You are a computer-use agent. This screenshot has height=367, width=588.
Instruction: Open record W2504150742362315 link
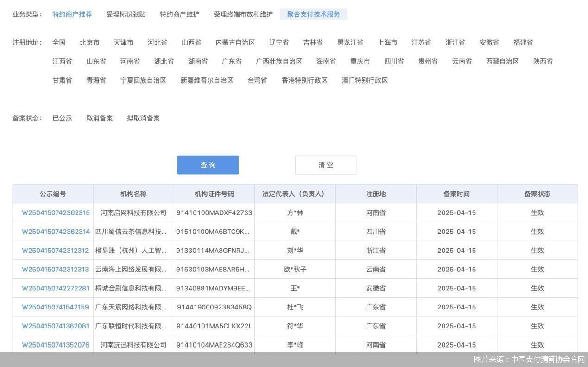point(56,213)
